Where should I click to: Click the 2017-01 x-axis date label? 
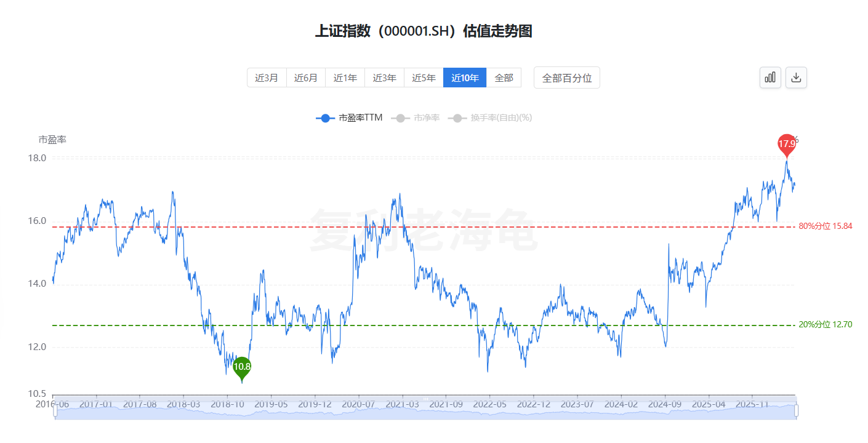point(96,404)
